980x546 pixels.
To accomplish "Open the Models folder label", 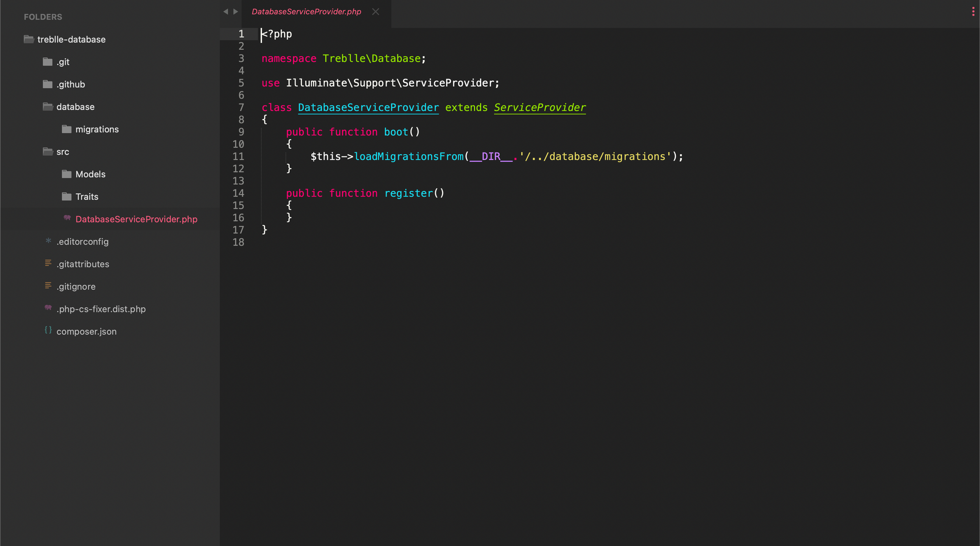I will (x=91, y=174).
